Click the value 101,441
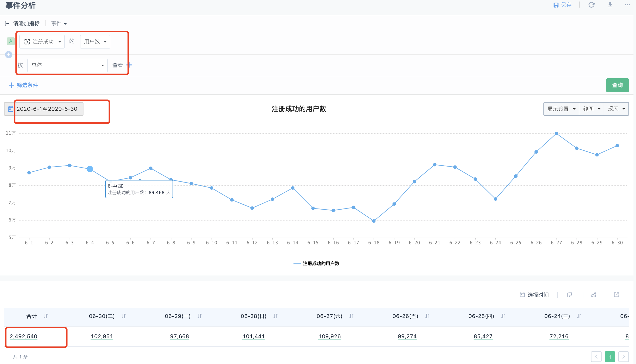Viewport: 636px width, 364px height. [x=254, y=336]
